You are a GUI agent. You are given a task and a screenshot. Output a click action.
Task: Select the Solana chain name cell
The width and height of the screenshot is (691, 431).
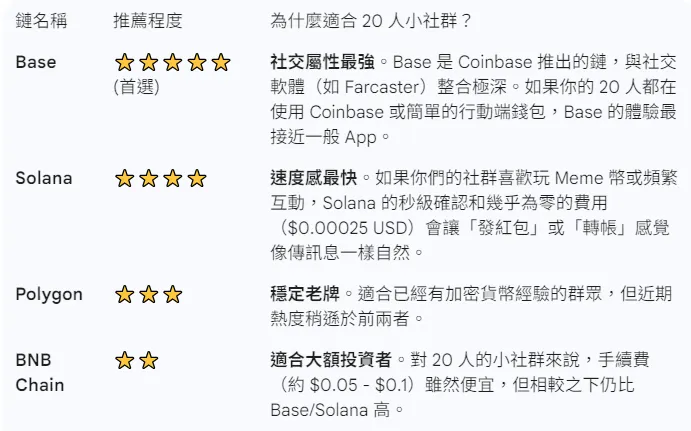(x=44, y=178)
